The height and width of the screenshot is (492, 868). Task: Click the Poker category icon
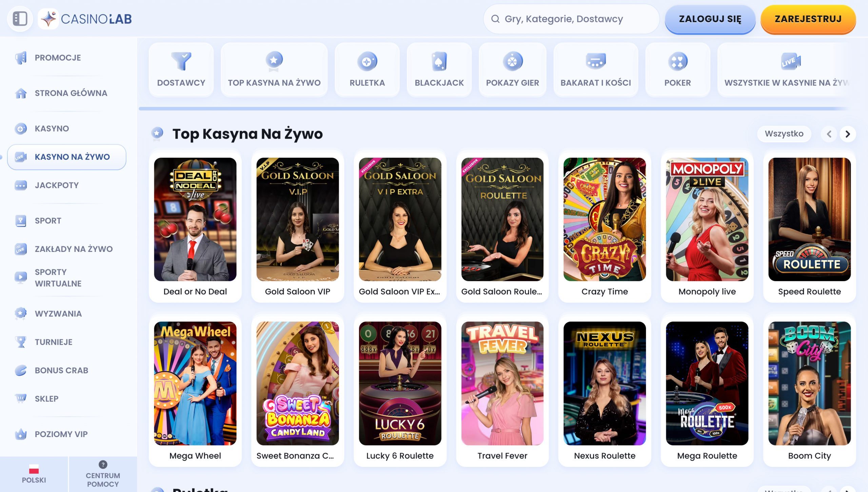pyautogui.click(x=677, y=70)
